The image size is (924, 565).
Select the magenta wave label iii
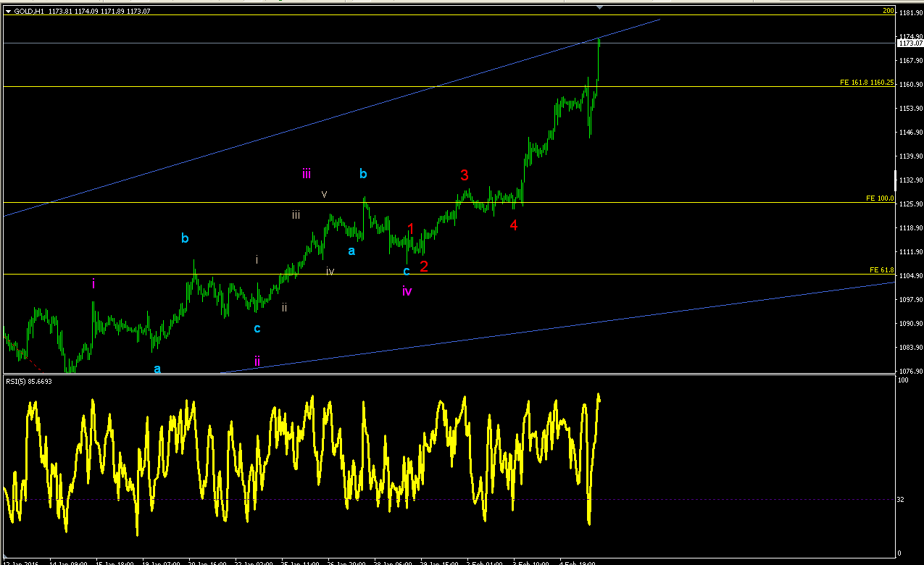click(x=307, y=173)
